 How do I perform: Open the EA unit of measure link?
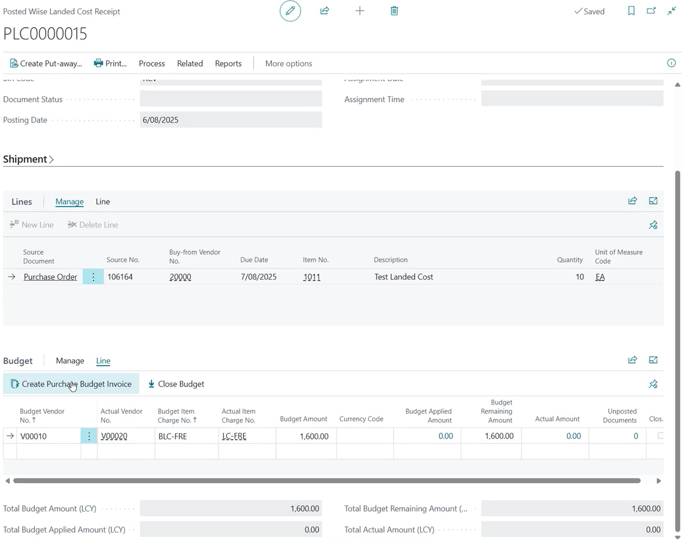pyautogui.click(x=600, y=277)
